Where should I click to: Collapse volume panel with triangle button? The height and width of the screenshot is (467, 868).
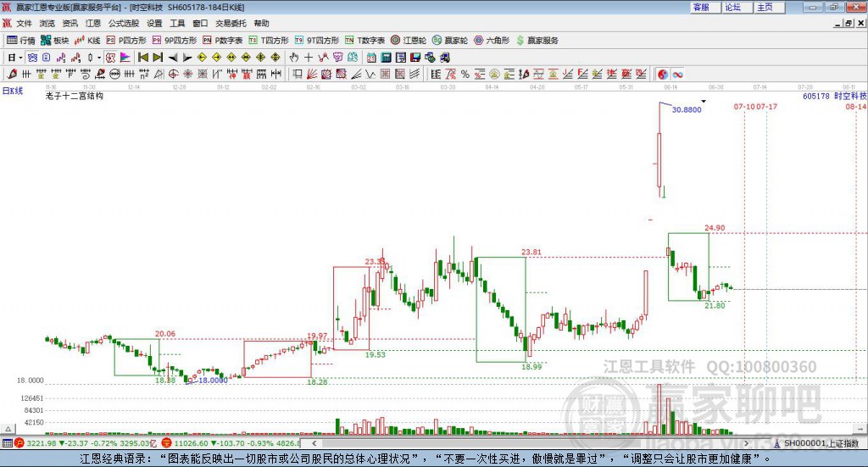click(x=8, y=429)
